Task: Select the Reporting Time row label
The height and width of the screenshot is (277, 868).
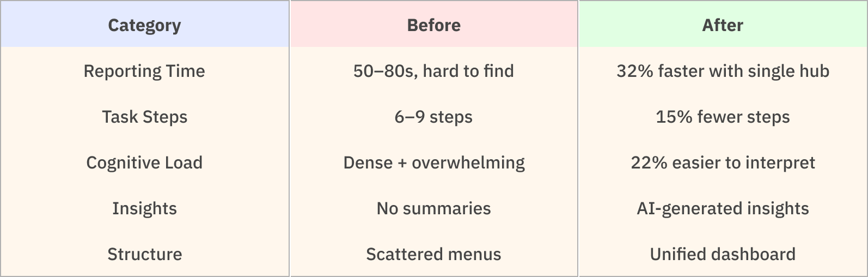Action: pos(144,71)
